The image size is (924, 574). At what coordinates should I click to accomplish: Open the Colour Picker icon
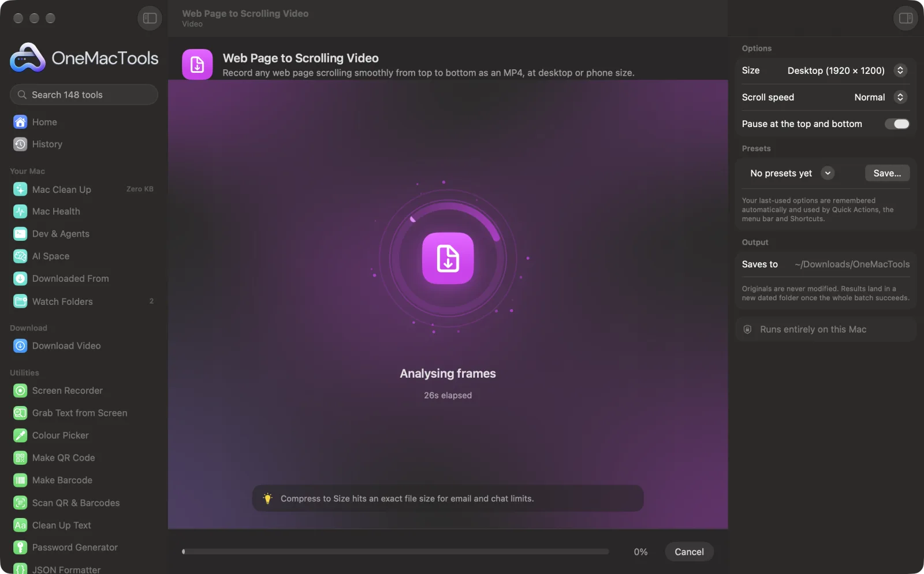pos(20,435)
